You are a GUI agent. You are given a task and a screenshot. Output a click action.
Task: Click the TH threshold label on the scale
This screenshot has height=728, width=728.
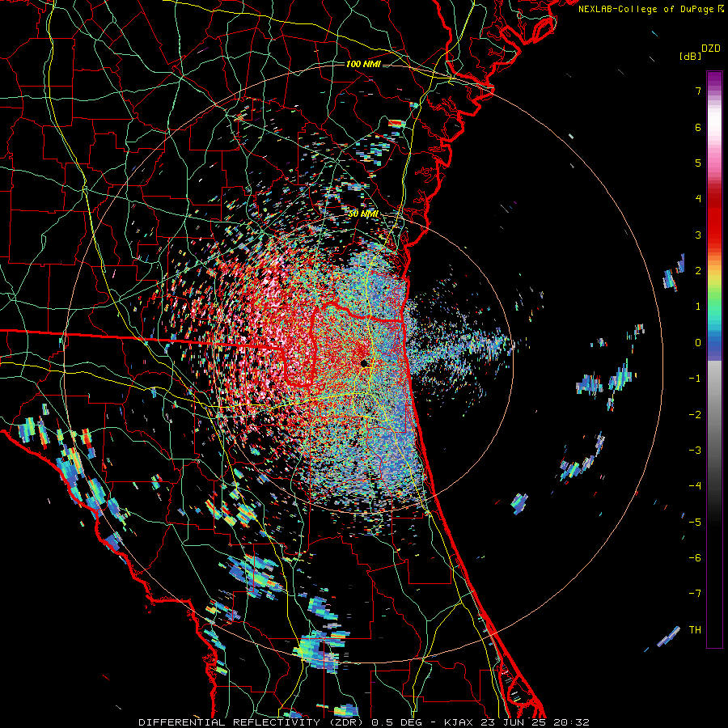695,630
